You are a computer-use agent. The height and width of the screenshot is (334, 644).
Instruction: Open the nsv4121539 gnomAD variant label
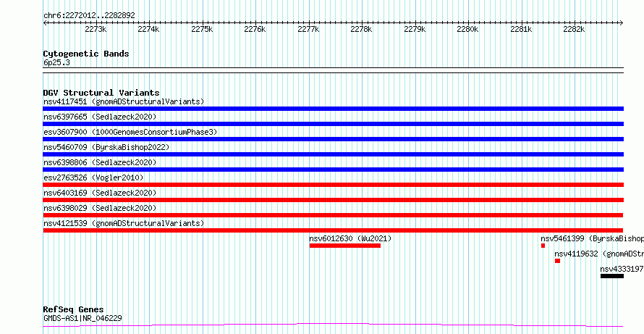[x=124, y=223]
